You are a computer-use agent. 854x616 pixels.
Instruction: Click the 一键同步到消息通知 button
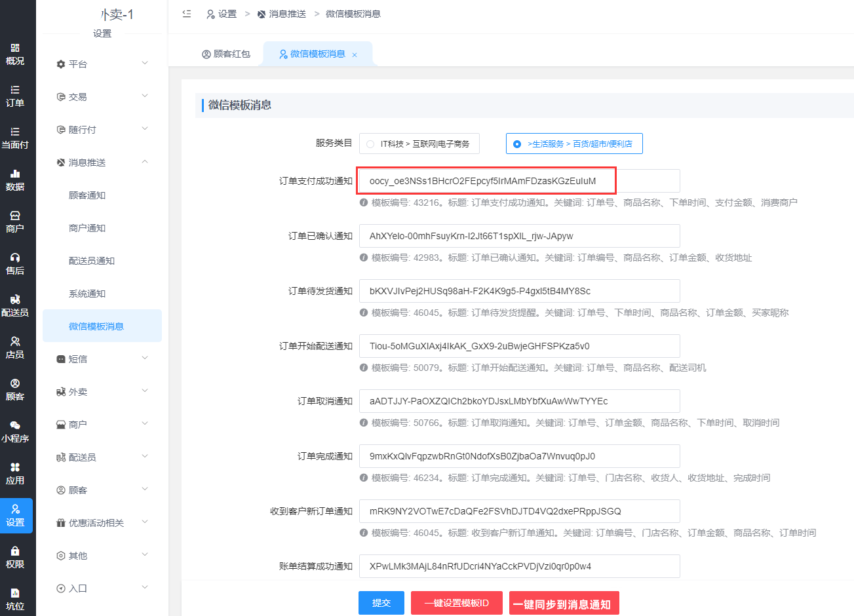564,604
